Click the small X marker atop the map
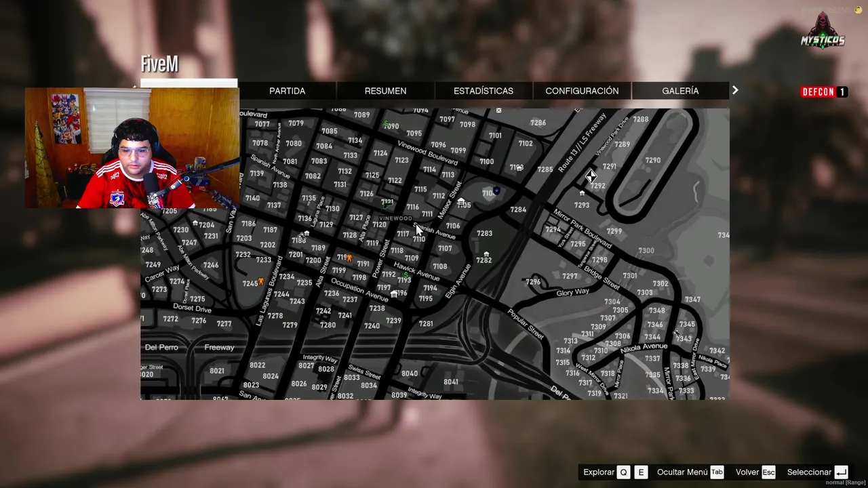The width and height of the screenshot is (868, 488). [x=498, y=110]
